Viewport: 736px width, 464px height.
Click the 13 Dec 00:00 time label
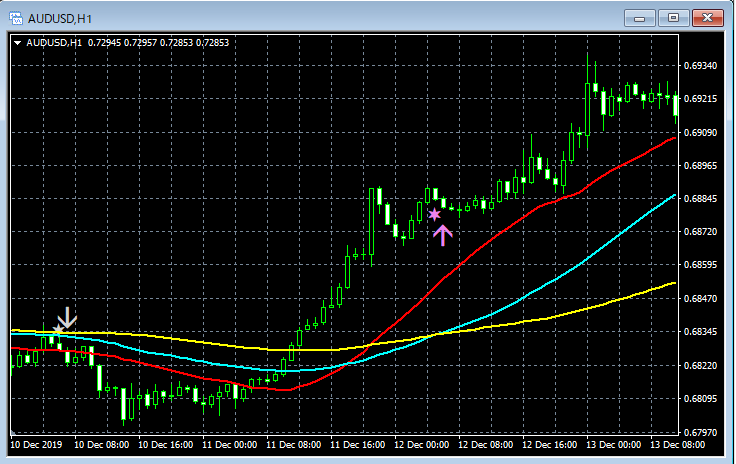pos(613,445)
